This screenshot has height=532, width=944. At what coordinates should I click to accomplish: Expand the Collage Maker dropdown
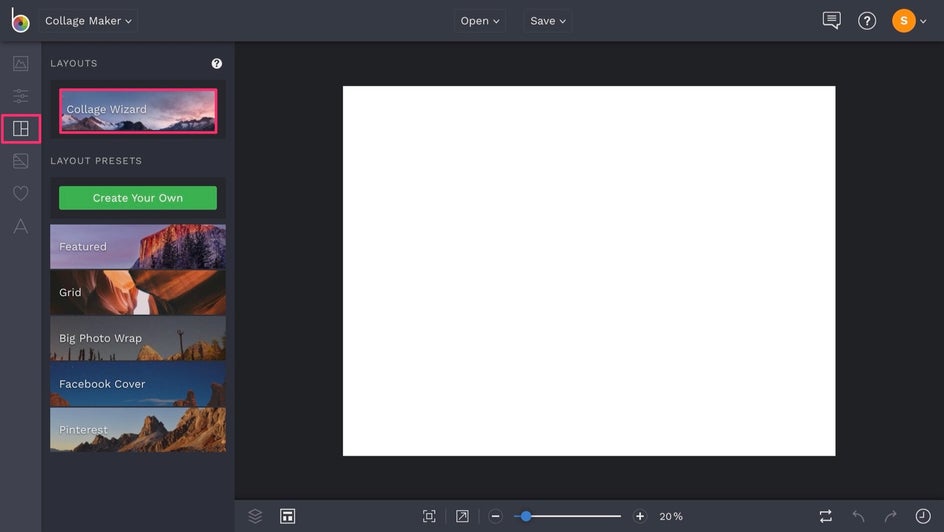point(88,20)
